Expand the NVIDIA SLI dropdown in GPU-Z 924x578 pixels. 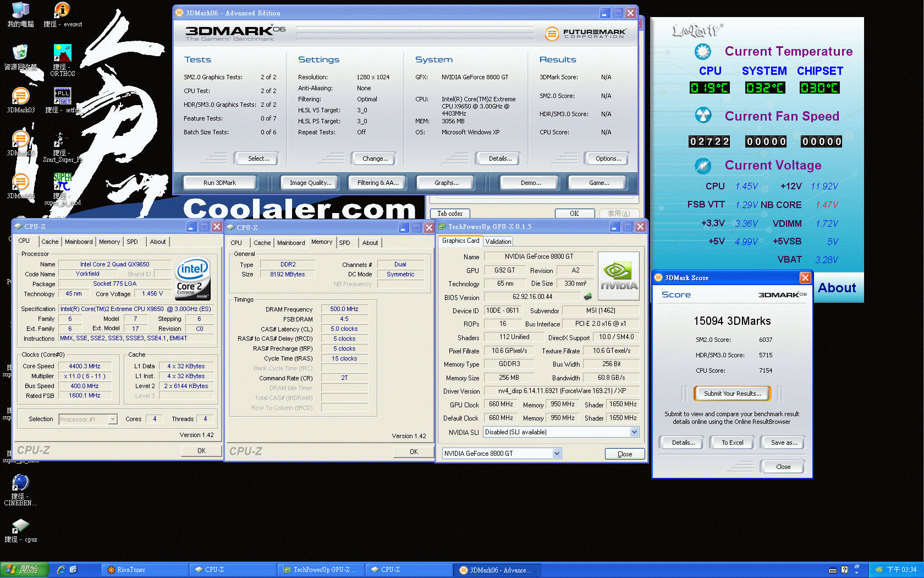pos(634,432)
